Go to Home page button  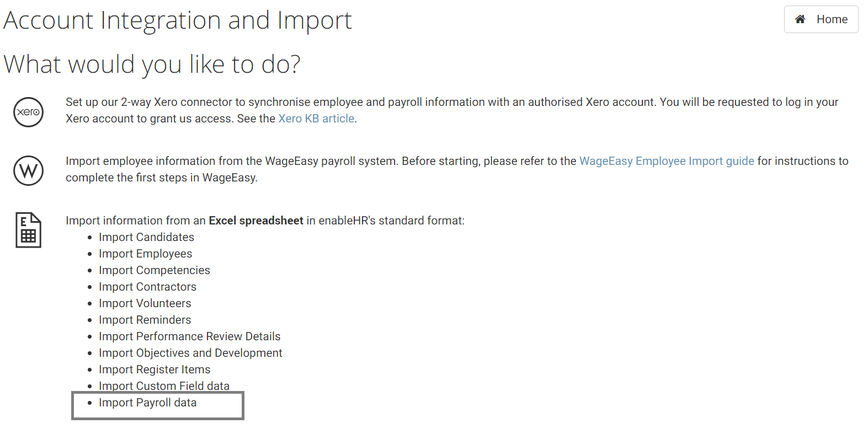(821, 19)
